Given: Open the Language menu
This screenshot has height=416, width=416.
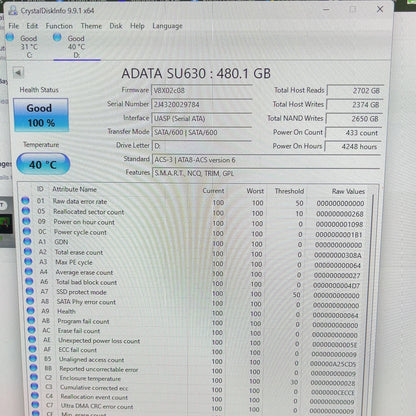Looking at the screenshot, I should (167, 26).
